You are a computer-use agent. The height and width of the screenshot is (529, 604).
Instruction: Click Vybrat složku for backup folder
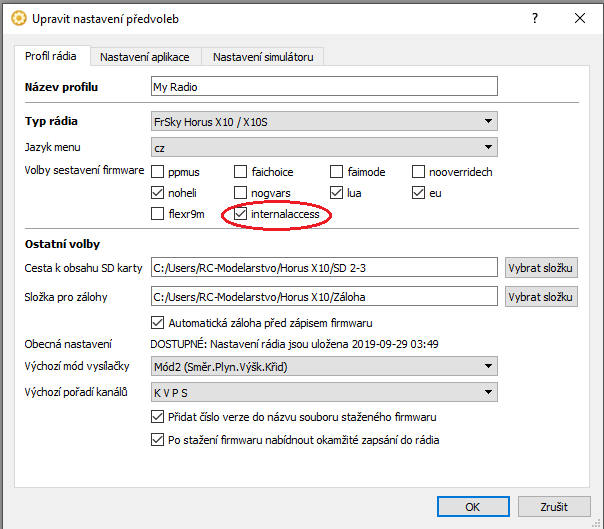click(541, 297)
